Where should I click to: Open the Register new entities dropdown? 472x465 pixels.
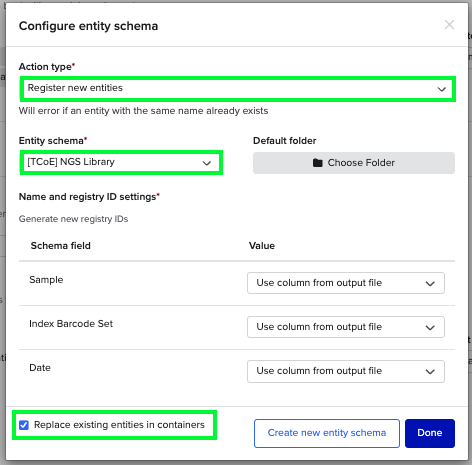click(238, 89)
